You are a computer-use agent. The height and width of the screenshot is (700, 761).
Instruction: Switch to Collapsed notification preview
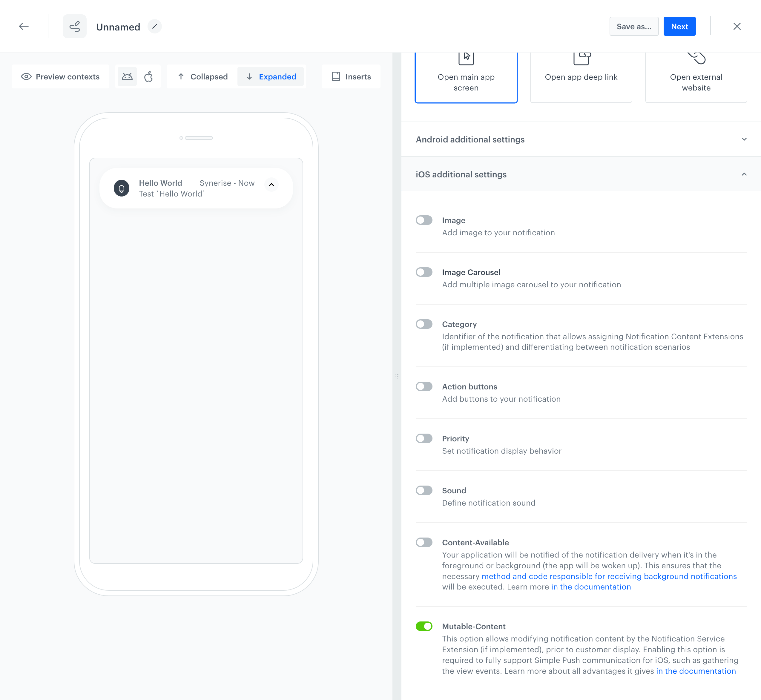pyautogui.click(x=202, y=76)
